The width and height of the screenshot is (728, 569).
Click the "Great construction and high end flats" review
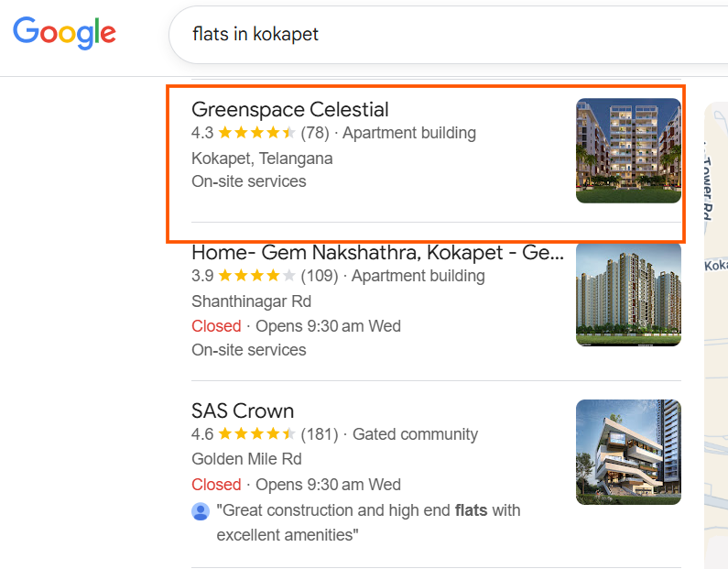(x=368, y=522)
